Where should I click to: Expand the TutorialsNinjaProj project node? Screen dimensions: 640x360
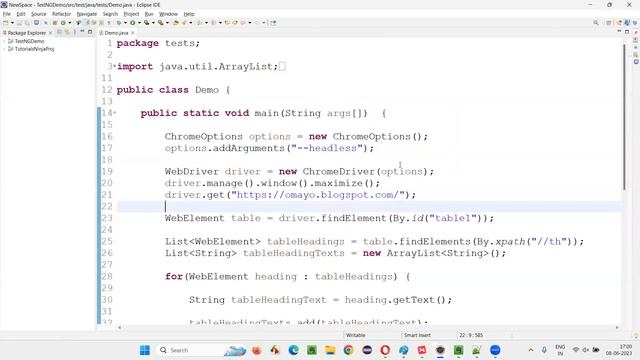tap(4, 49)
